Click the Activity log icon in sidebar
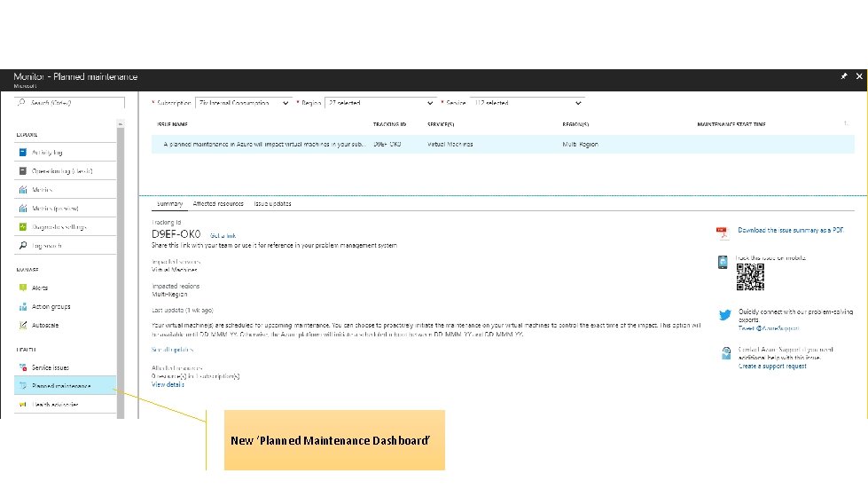 [23, 153]
